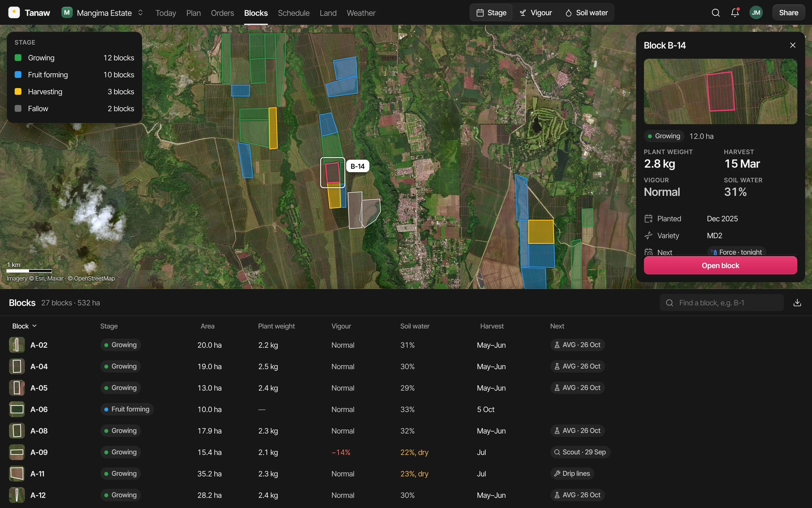Click A-02 block thumbnail icon
This screenshot has height=508, width=812.
click(x=17, y=345)
